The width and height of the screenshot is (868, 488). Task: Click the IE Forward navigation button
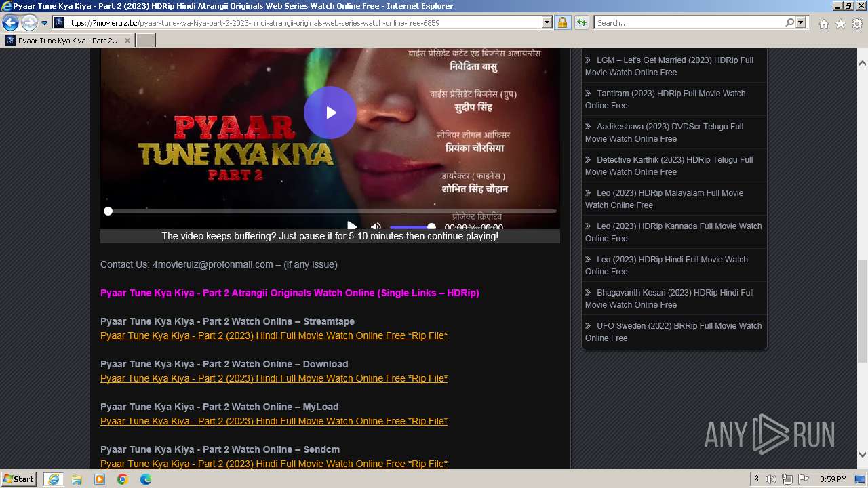(29, 22)
